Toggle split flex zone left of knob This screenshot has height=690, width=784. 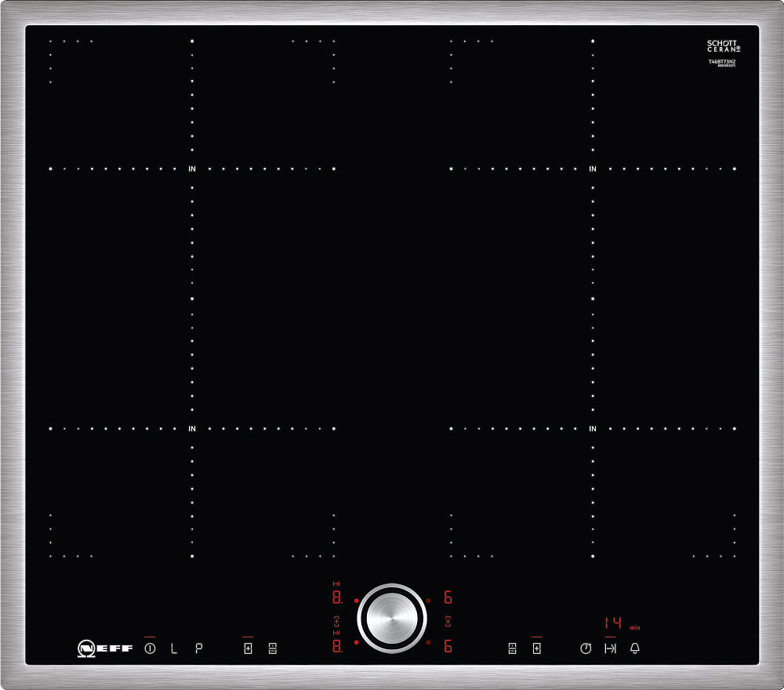tap(272, 648)
